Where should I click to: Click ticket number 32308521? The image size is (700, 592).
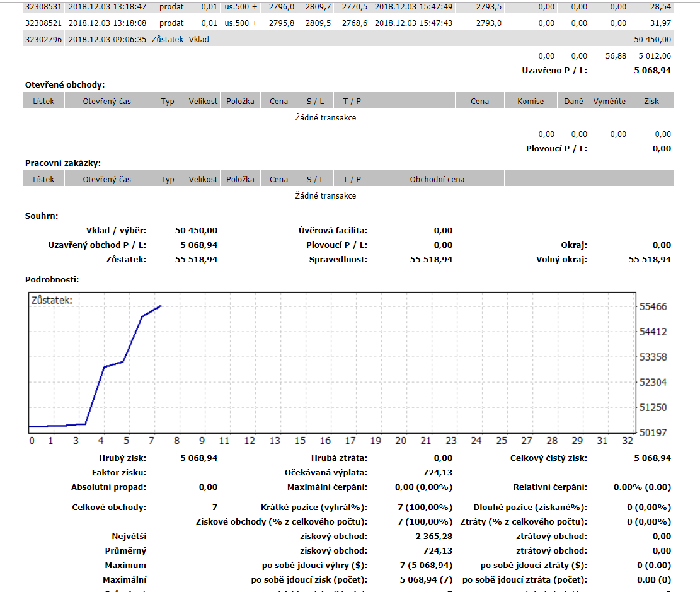click(43, 23)
